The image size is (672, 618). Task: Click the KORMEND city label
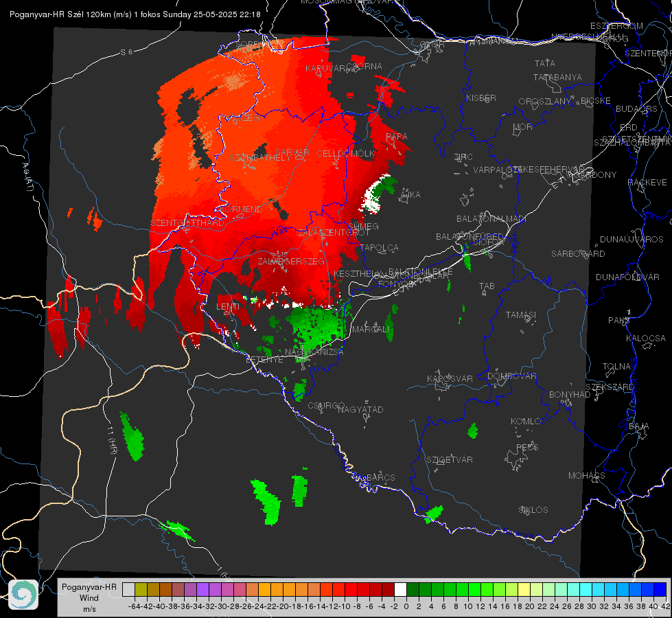click(242, 209)
